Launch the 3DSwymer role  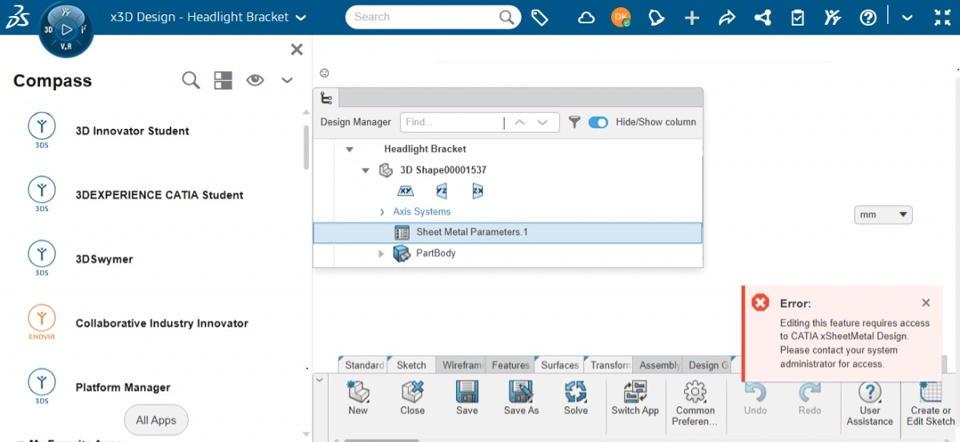tap(80, 259)
